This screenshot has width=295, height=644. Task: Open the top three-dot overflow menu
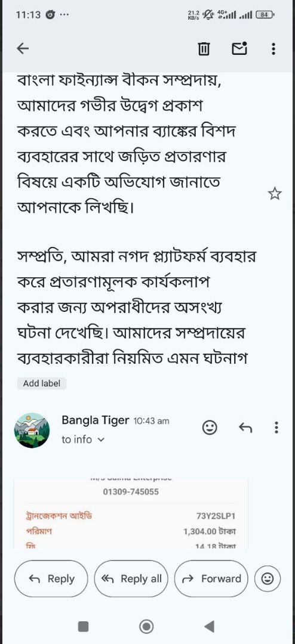pyautogui.click(x=274, y=49)
